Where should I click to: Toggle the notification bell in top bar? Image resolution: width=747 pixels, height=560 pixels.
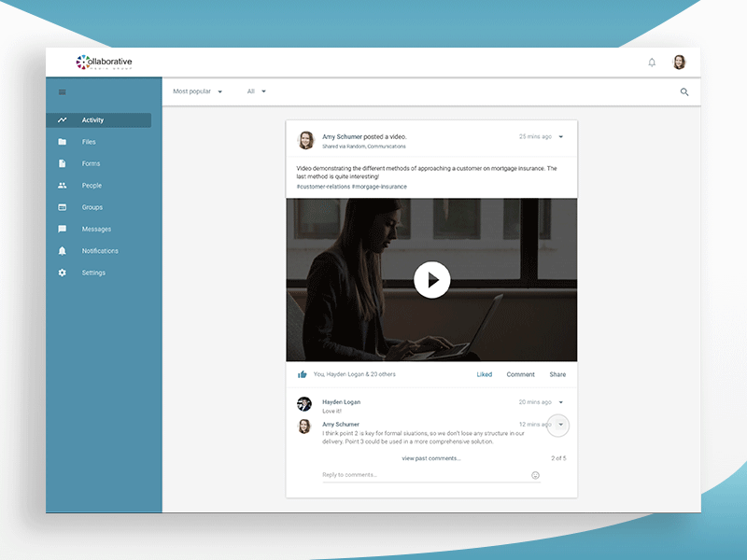pos(652,62)
